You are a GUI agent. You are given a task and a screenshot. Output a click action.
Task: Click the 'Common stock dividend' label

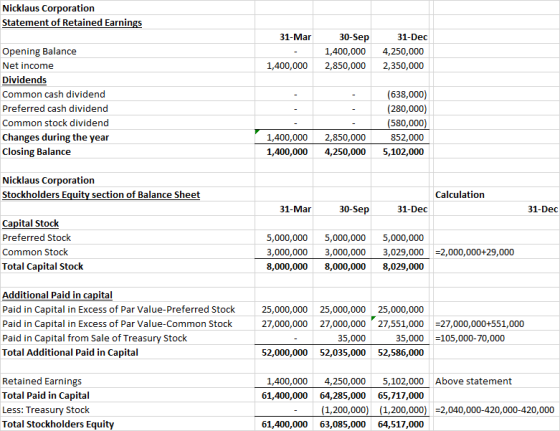point(55,123)
